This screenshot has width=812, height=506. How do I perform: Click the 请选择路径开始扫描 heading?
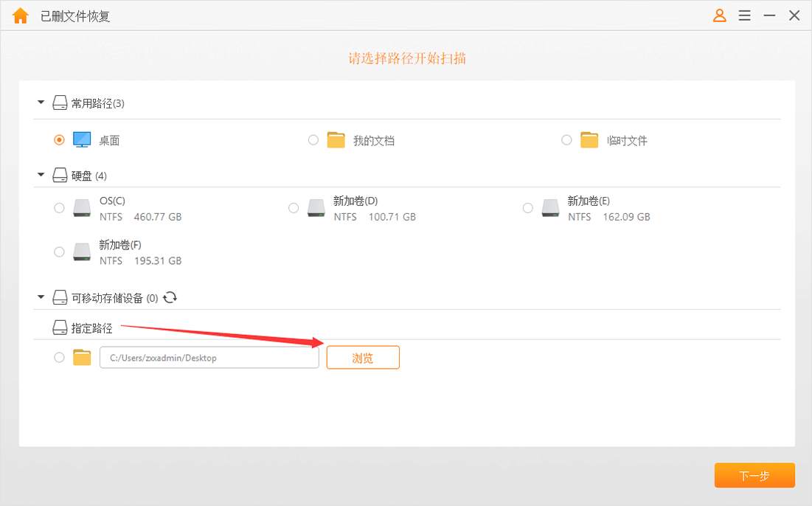tap(407, 58)
